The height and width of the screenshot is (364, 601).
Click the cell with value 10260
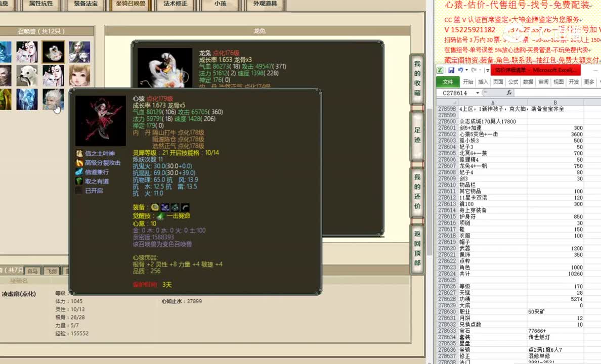555,274
